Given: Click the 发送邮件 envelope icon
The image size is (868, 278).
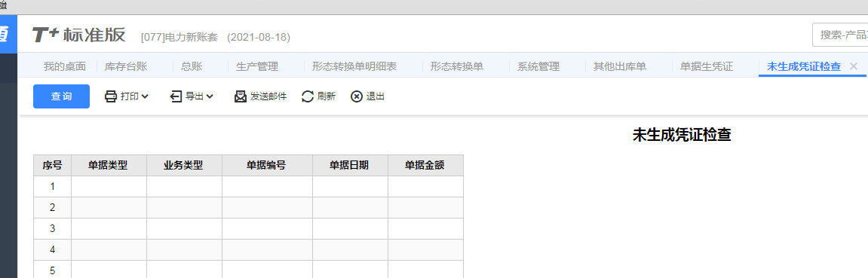Looking at the screenshot, I should click(241, 96).
